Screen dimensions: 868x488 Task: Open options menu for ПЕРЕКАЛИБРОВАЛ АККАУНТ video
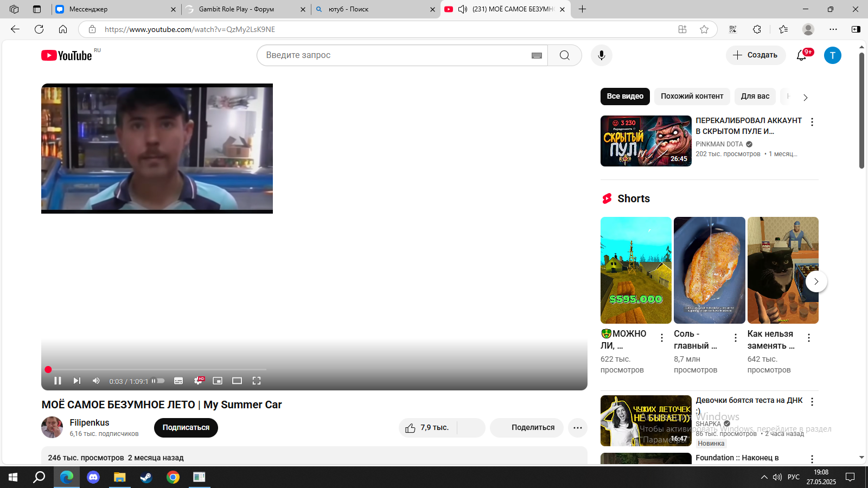coord(812,122)
